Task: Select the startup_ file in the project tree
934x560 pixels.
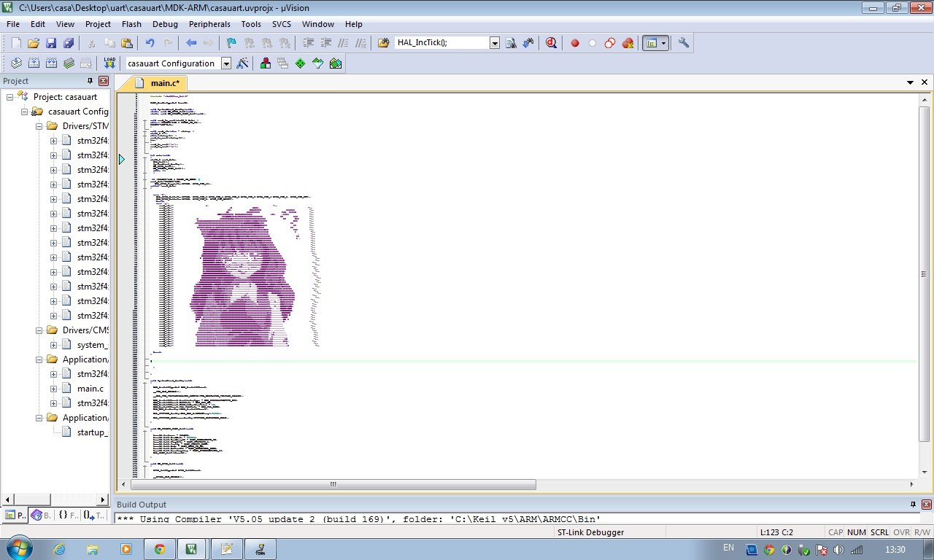Action: pyautogui.click(x=83, y=432)
